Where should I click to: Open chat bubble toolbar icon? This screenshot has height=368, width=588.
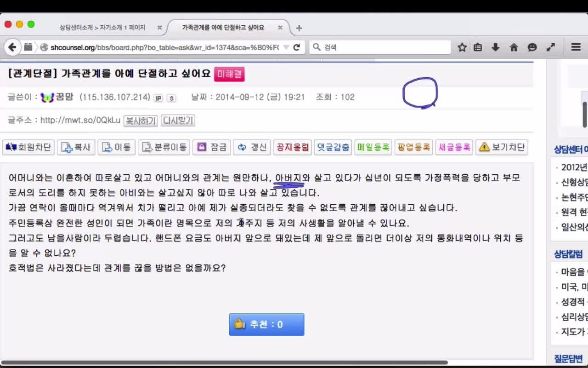click(x=532, y=47)
